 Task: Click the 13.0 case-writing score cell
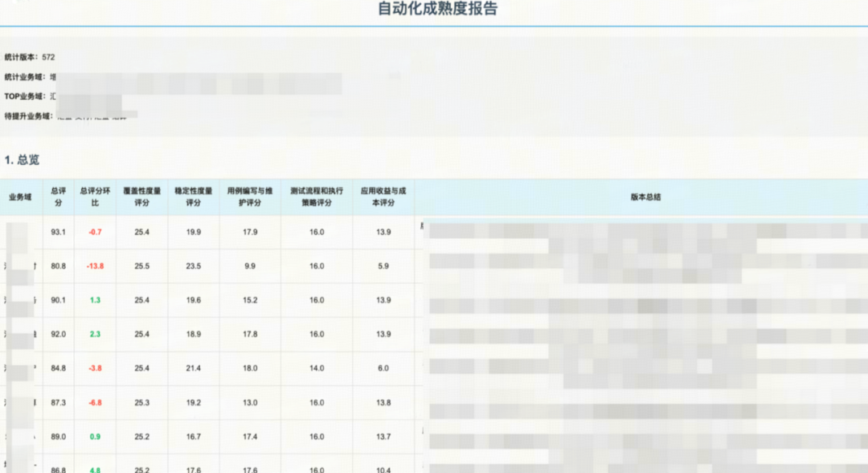click(250, 403)
